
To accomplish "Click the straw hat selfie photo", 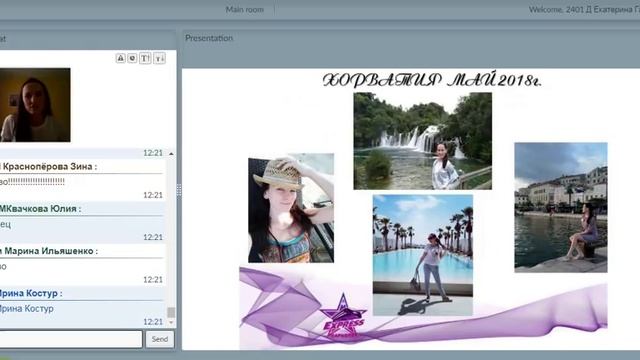I will click(291, 208).
